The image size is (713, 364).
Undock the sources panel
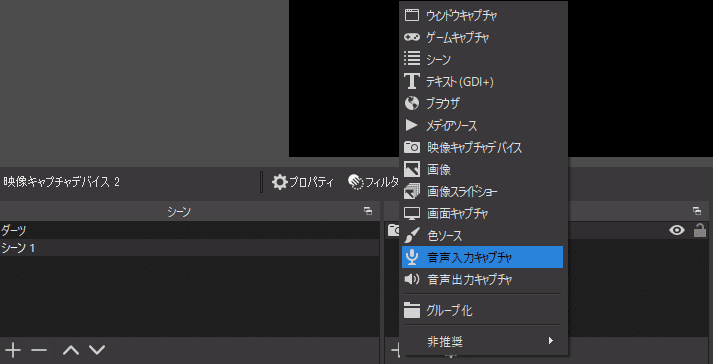(x=697, y=211)
